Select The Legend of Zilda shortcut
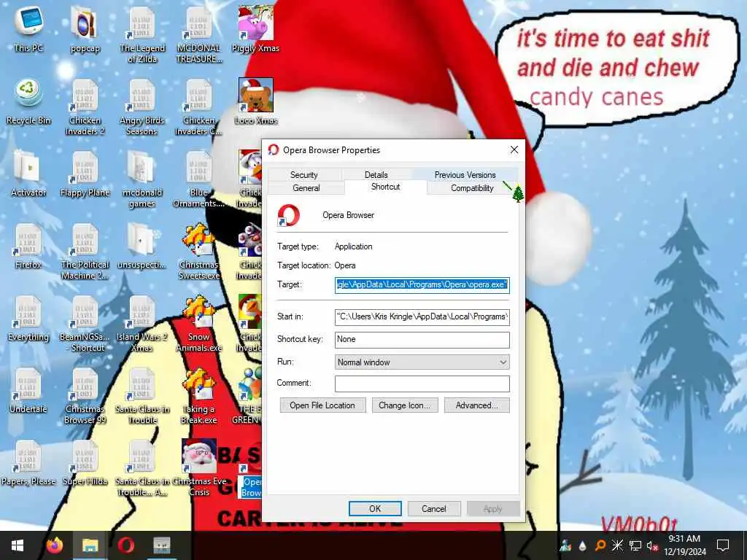Image resolution: width=747 pixels, height=560 pixels. coord(142,34)
